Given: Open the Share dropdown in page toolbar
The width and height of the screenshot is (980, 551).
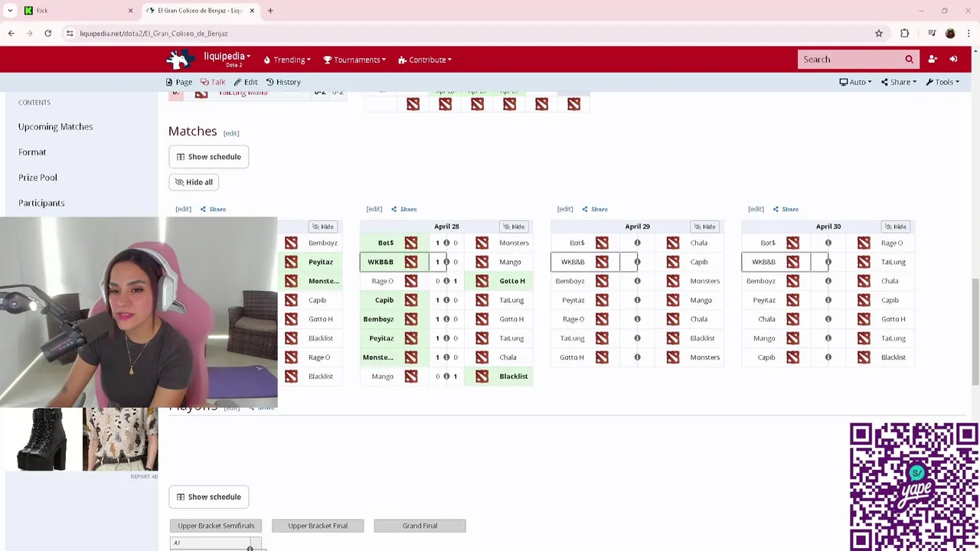Looking at the screenshot, I should point(898,82).
